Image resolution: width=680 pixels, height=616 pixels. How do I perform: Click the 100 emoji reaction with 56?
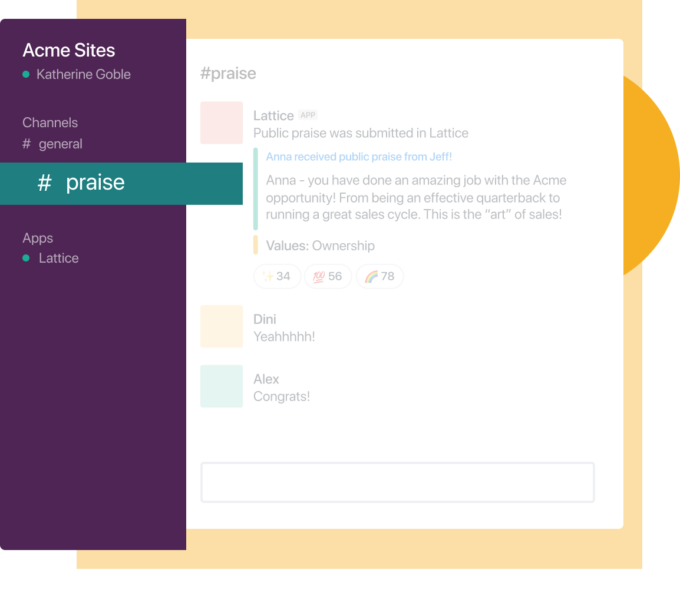[328, 276]
